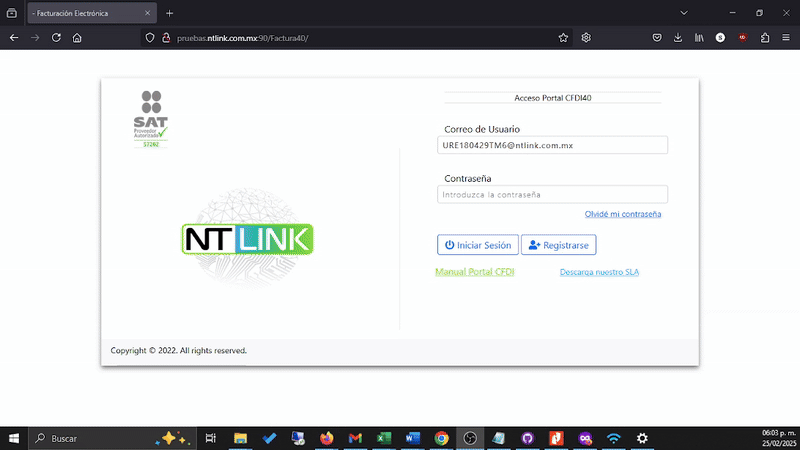Bookmark this page with the star
Screen dimensions: 800x450
coord(563,38)
